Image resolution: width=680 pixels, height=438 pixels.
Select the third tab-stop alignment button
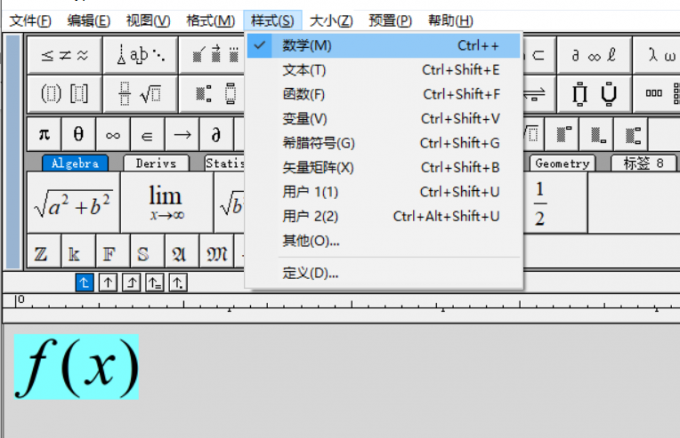coord(131,283)
